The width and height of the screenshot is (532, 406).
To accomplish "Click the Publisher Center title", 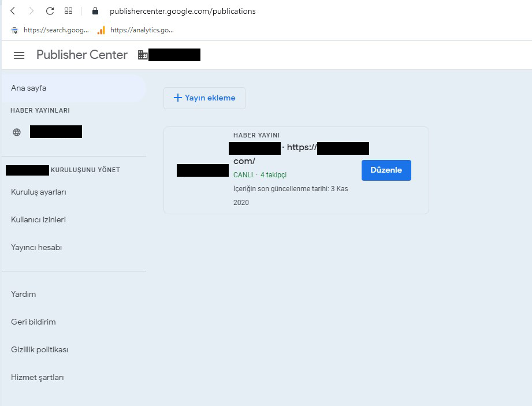I will [82, 55].
